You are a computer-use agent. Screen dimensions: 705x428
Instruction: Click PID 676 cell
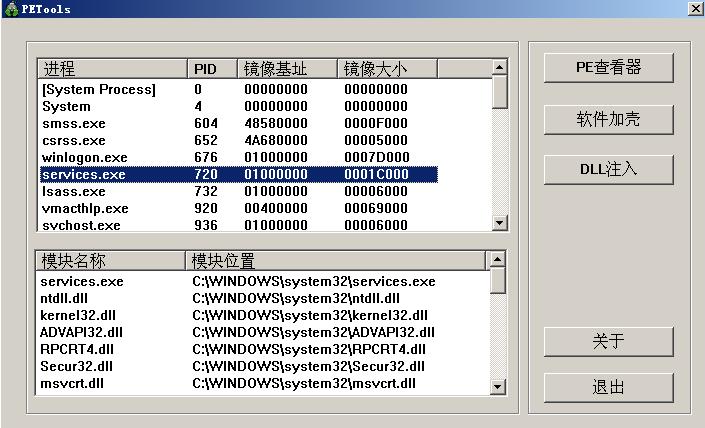[x=206, y=158]
